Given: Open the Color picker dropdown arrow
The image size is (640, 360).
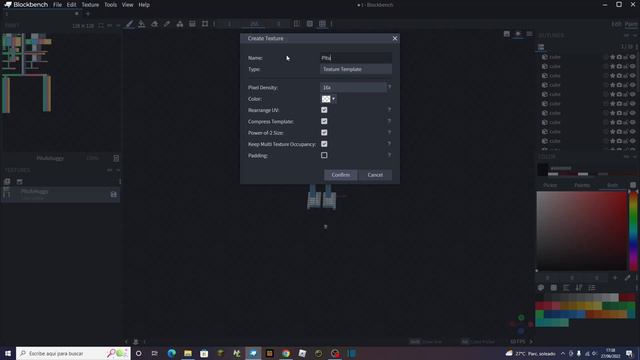Looking at the screenshot, I should pos(333,99).
